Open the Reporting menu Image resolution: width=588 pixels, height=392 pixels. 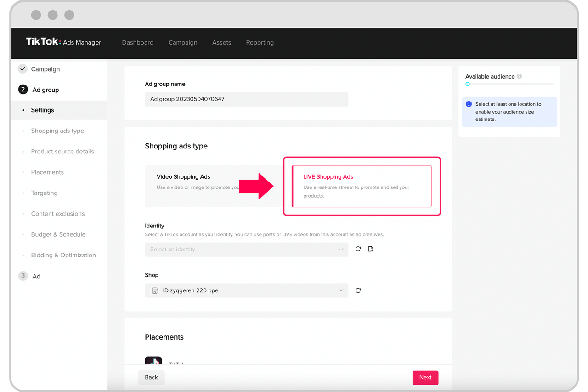pos(260,42)
